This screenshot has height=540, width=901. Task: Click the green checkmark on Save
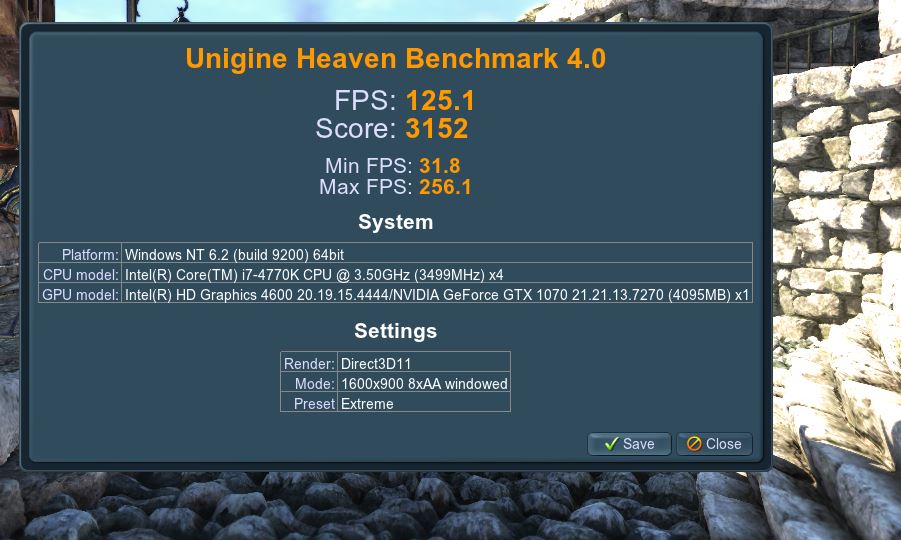pyautogui.click(x=611, y=443)
